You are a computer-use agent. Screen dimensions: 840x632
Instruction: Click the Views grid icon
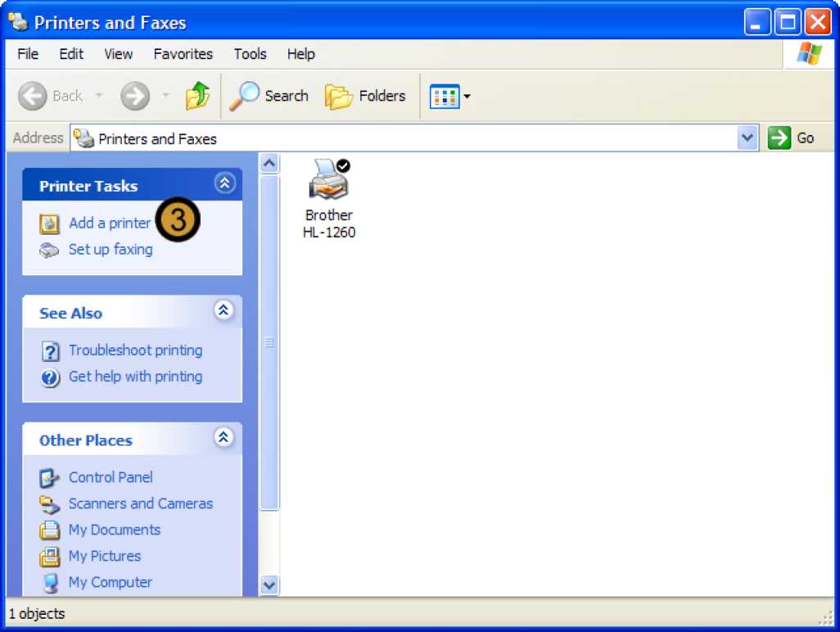point(445,97)
